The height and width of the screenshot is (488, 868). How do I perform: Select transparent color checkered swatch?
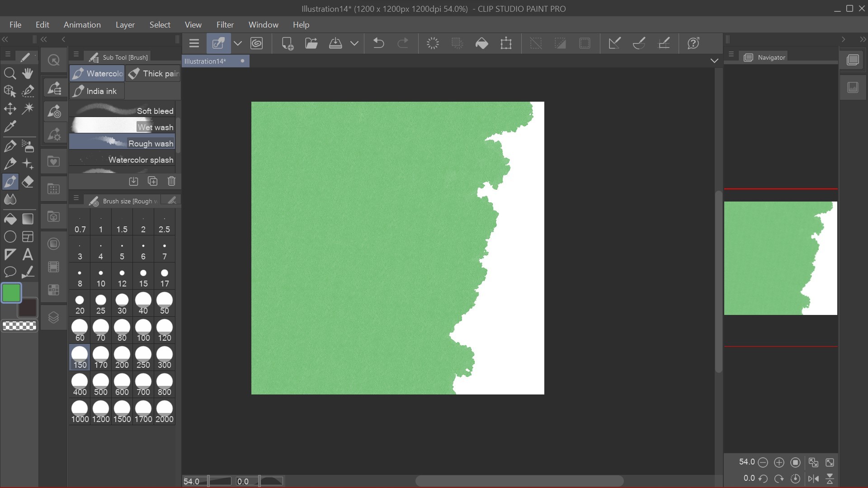pos(19,326)
